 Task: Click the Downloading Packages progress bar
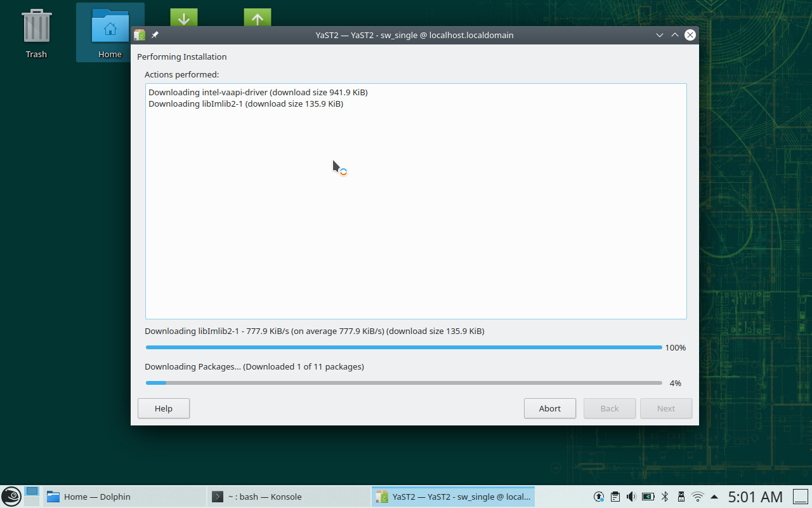click(403, 383)
